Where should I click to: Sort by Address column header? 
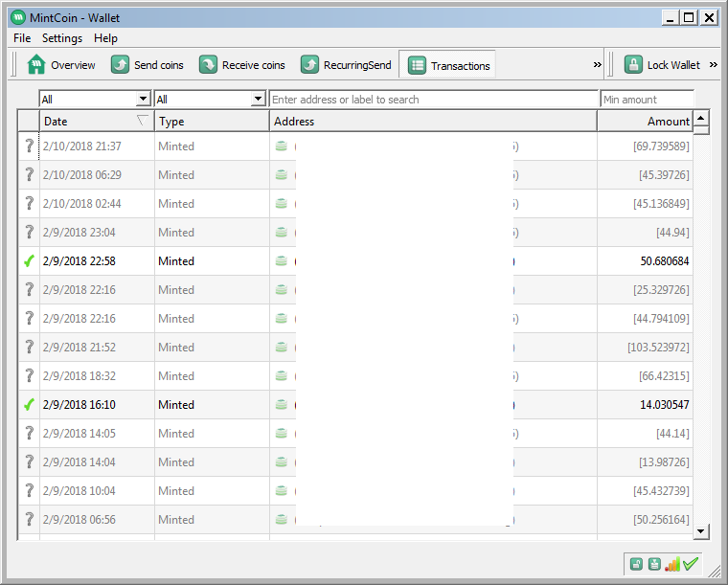[433, 121]
